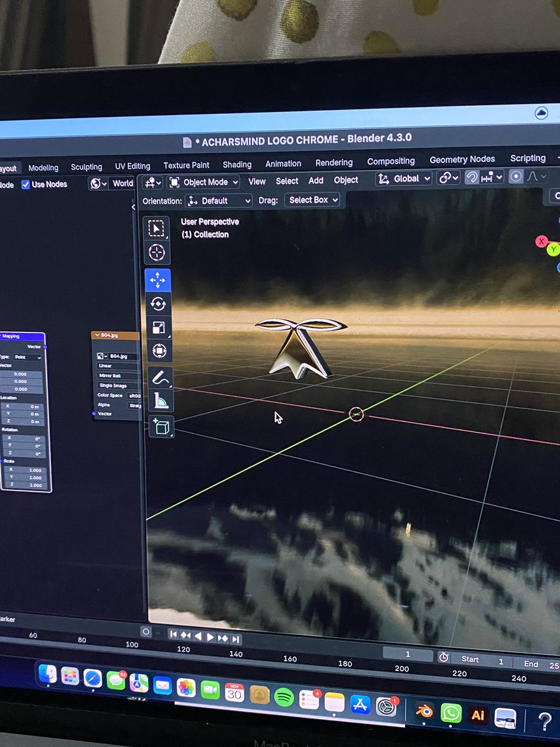Viewport: 560px width, 747px height.
Task: Click the Mapping node Scale X field
Action: click(24, 470)
